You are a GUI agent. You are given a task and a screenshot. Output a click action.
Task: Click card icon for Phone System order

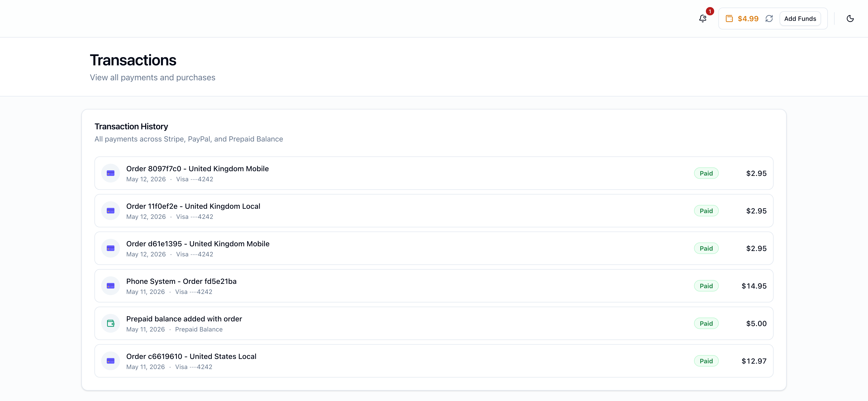tap(111, 286)
